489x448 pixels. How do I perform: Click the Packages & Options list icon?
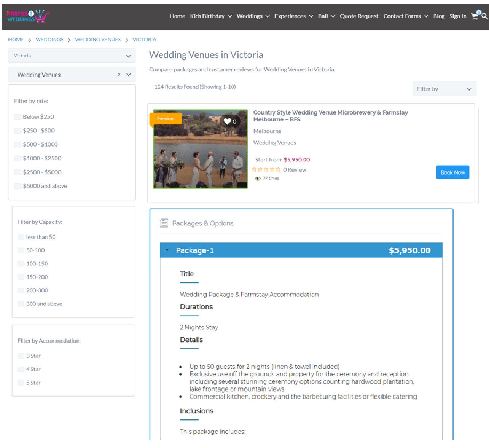[x=164, y=223]
